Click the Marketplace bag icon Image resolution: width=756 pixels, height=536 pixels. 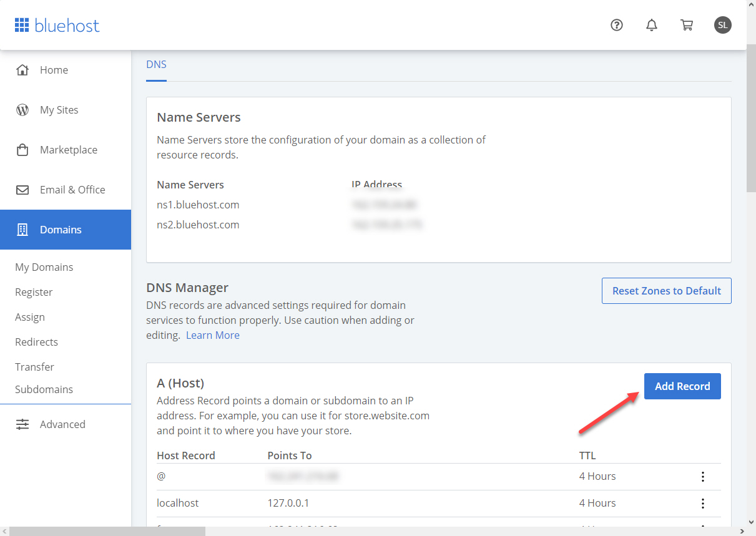pyautogui.click(x=22, y=150)
